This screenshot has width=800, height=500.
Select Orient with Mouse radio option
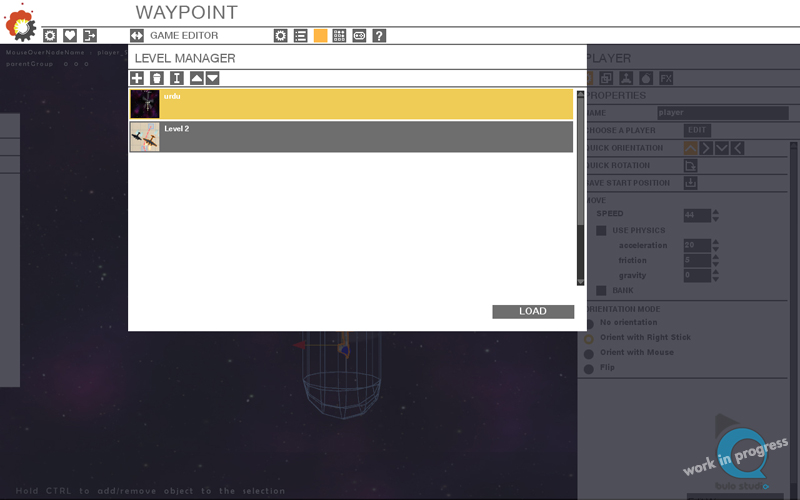pyautogui.click(x=589, y=354)
